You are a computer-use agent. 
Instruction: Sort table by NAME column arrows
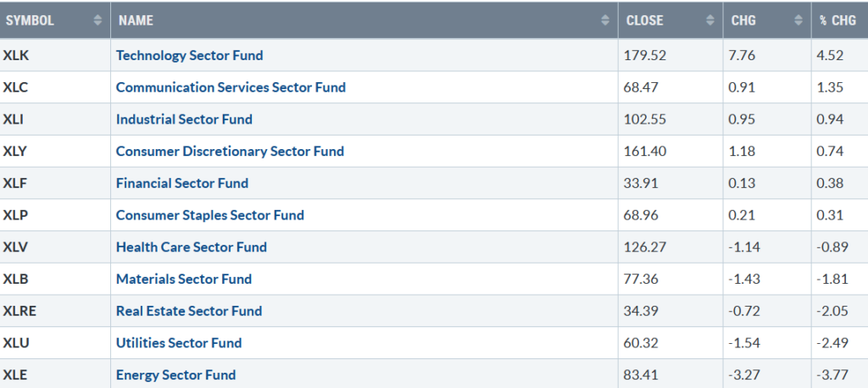[x=605, y=20]
